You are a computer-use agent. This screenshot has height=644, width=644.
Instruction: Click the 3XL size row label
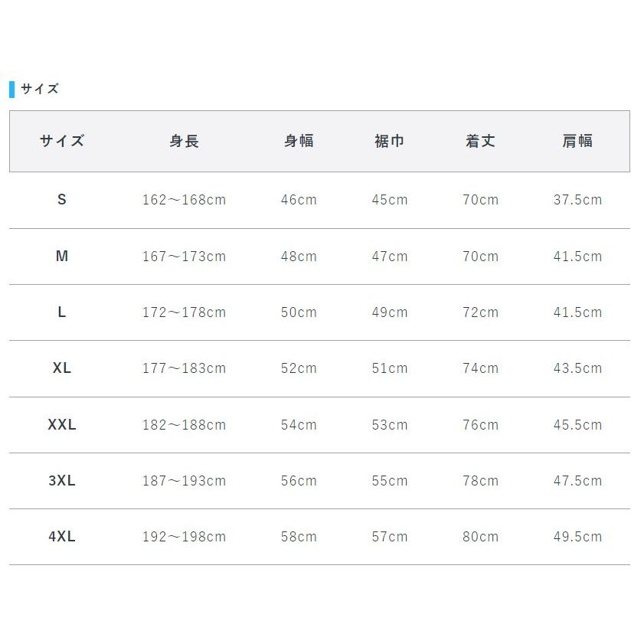[x=61, y=481]
